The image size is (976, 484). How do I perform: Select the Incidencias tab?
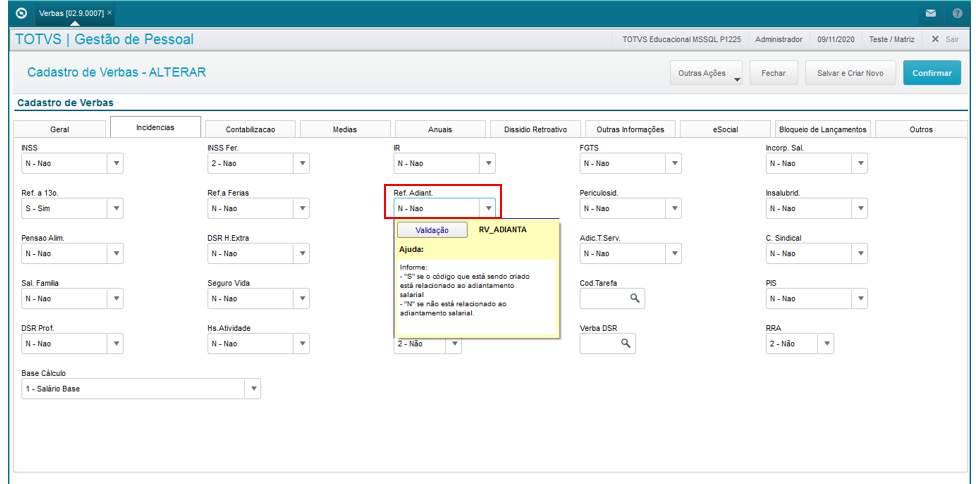pos(156,127)
